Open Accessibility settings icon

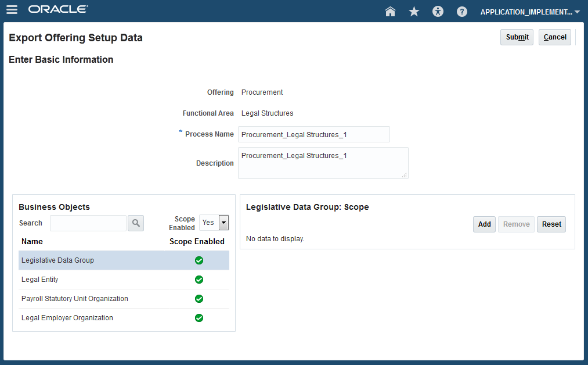pyautogui.click(x=438, y=11)
